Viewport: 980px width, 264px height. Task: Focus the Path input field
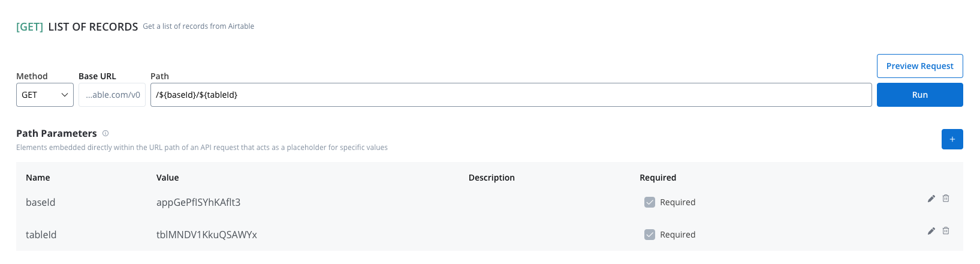coord(511,95)
